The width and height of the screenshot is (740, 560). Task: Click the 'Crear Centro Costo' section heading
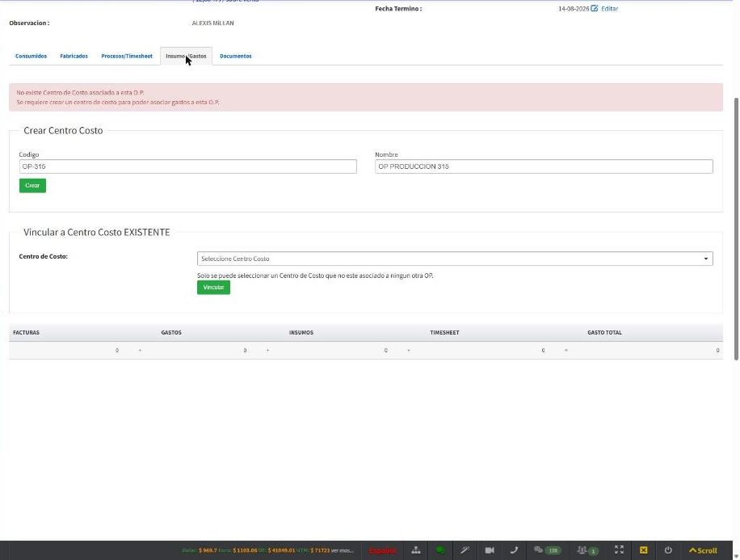(x=63, y=131)
